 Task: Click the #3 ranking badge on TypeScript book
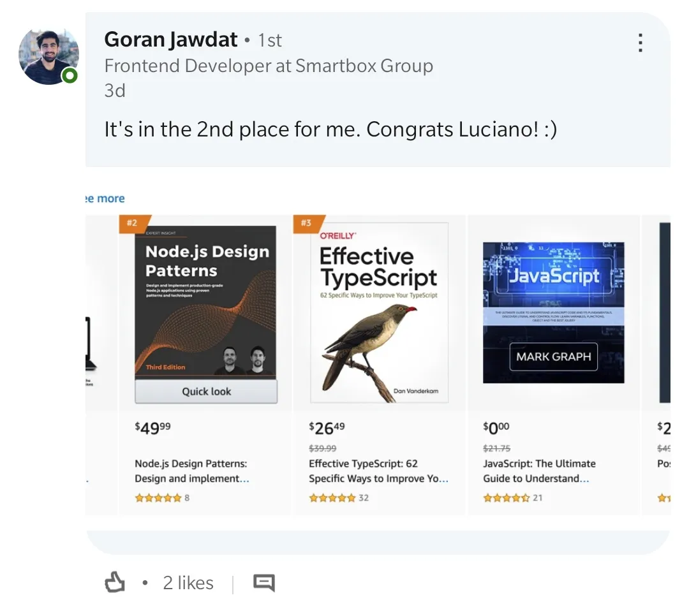point(306,223)
